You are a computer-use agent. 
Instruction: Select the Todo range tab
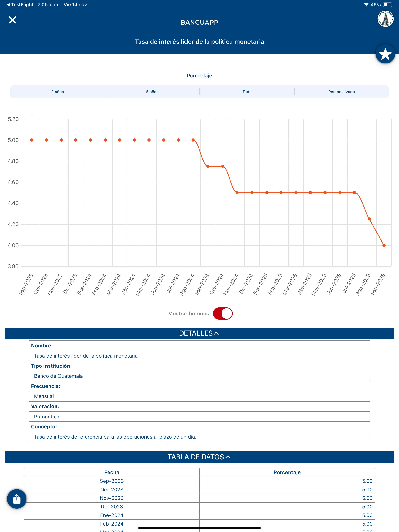(247, 92)
